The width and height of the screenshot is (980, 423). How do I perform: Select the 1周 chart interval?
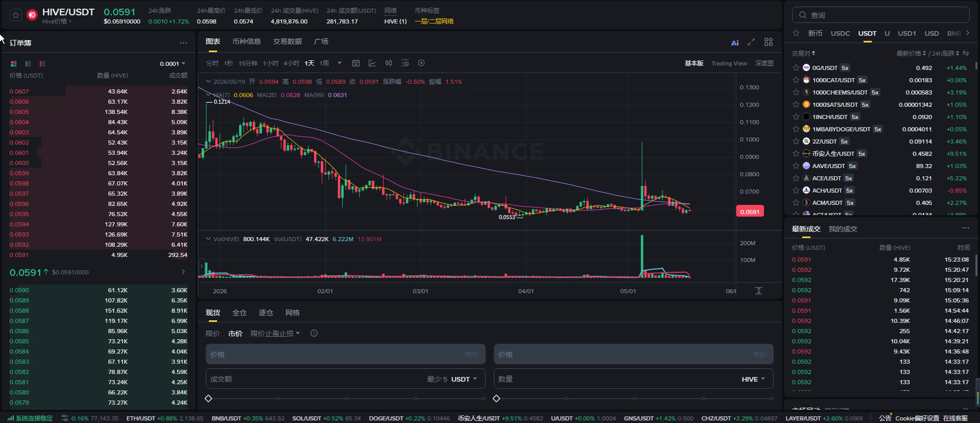click(x=324, y=63)
